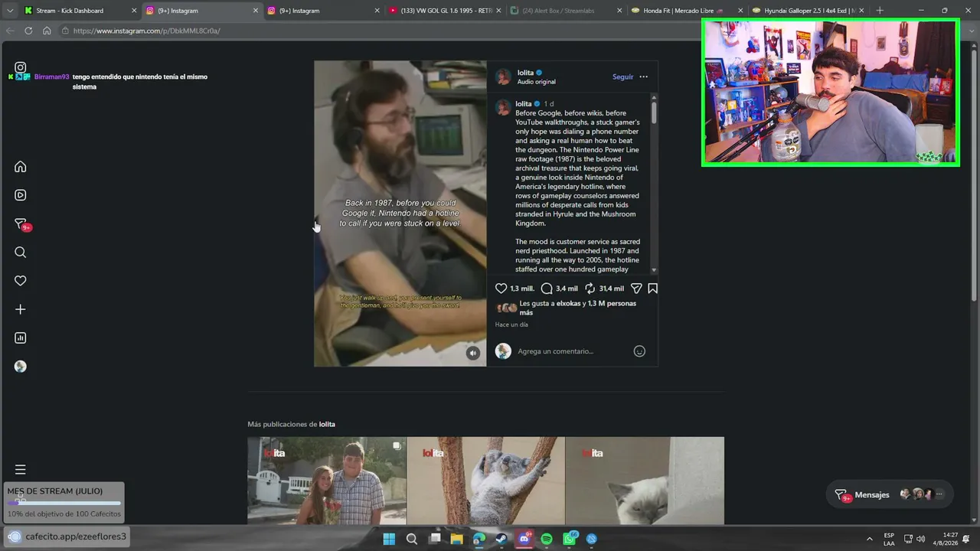Switch to Honda Fit Mercado Libre tab
The width and height of the screenshot is (980, 551).
coord(686,11)
